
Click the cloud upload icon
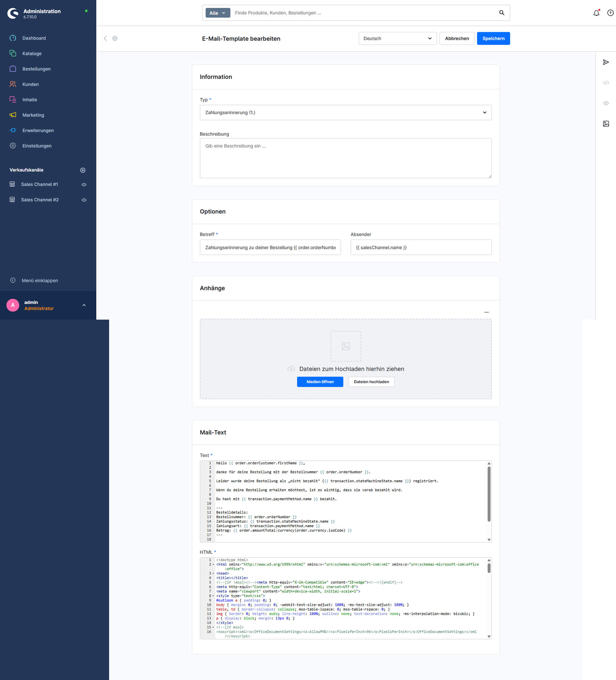tap(291, 369)
